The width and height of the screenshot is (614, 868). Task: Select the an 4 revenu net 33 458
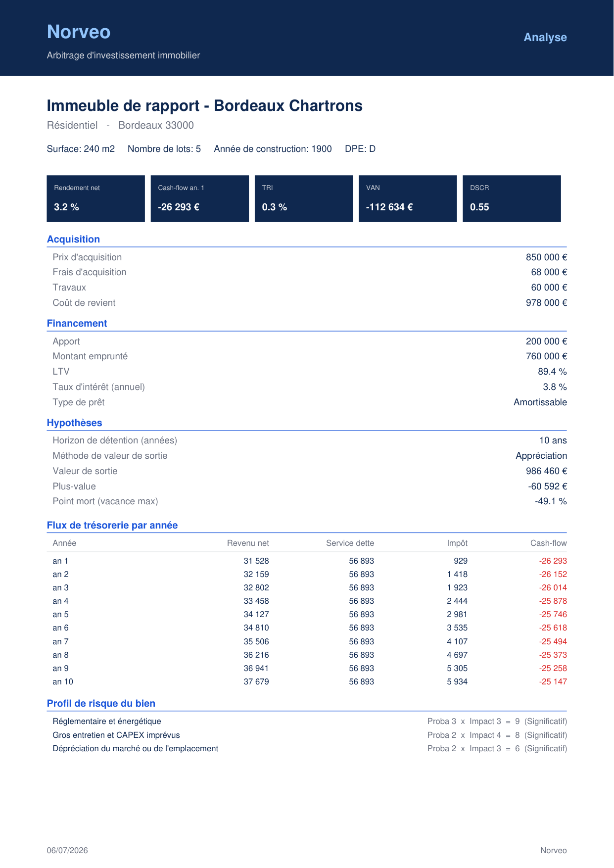point(256,601)
